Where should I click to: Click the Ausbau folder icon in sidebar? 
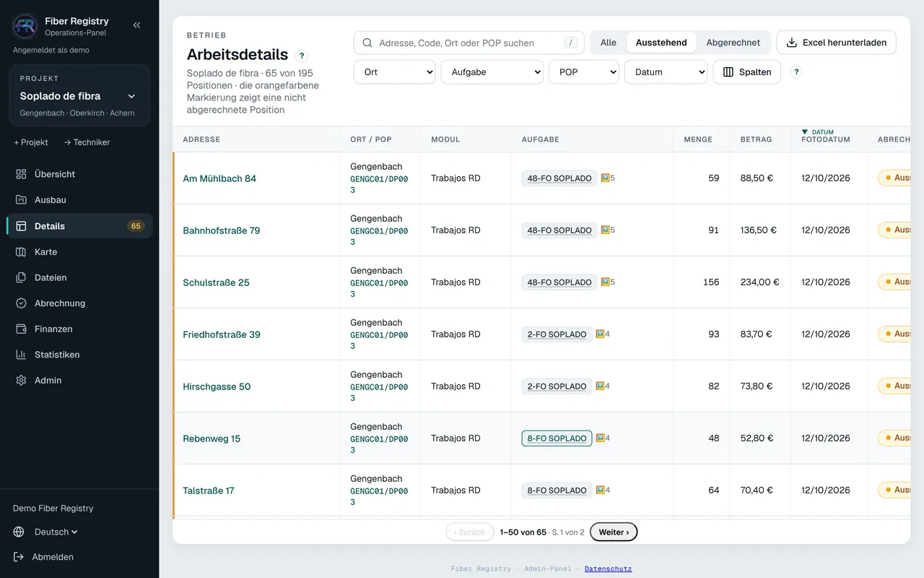coord(21,200)
